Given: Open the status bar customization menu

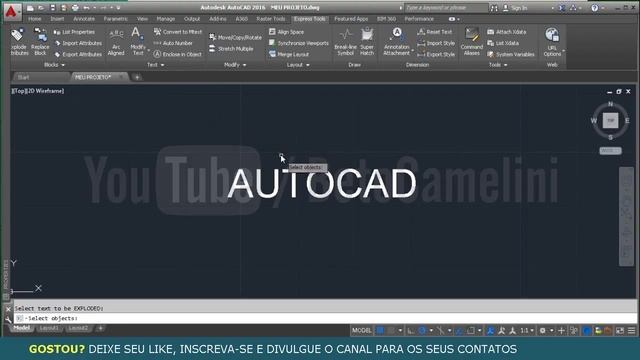Looking at the screenshot, I should [x=631, y=331].
